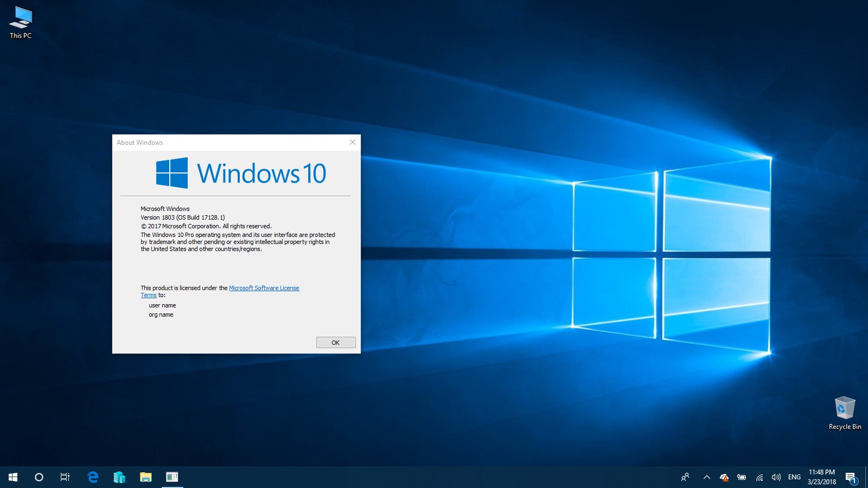Viewport: 868px width, 488px height.
Task: Close the About Windows dialog
Action: 353,142
